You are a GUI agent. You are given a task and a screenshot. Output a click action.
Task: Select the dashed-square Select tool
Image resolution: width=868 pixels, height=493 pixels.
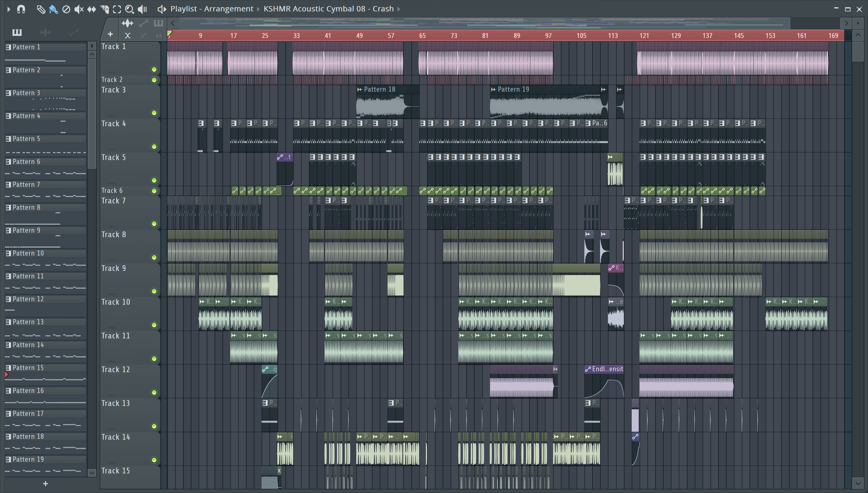click(117, 9)
